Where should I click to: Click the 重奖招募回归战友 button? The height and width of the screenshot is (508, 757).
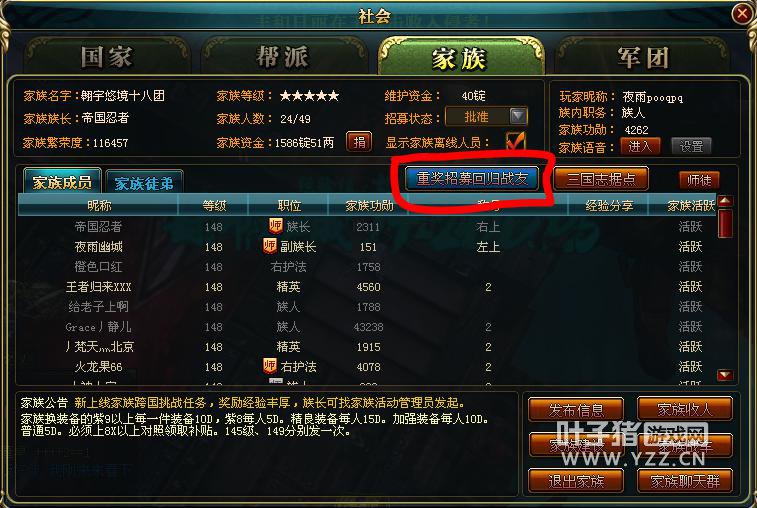pos(472,179)
